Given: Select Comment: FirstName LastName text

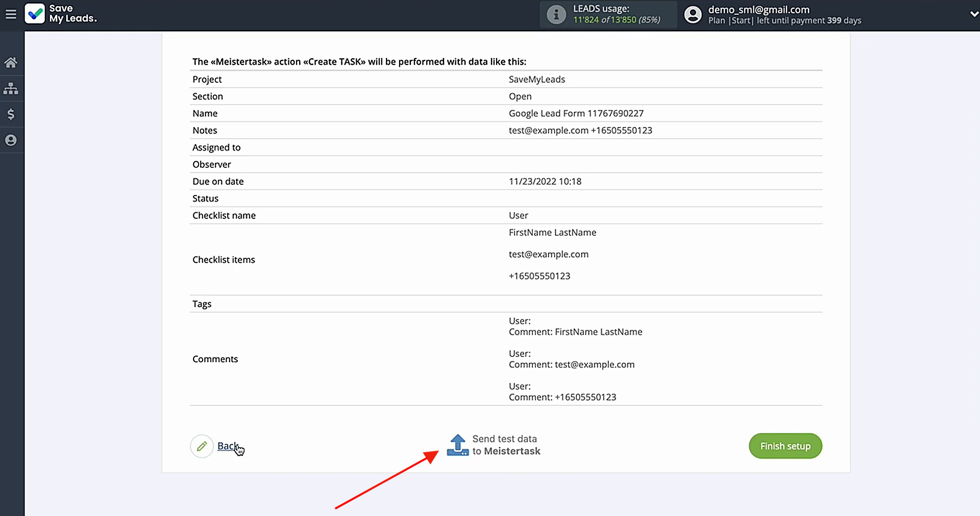Looking at the screenshot, I should [x=576, y=332].
